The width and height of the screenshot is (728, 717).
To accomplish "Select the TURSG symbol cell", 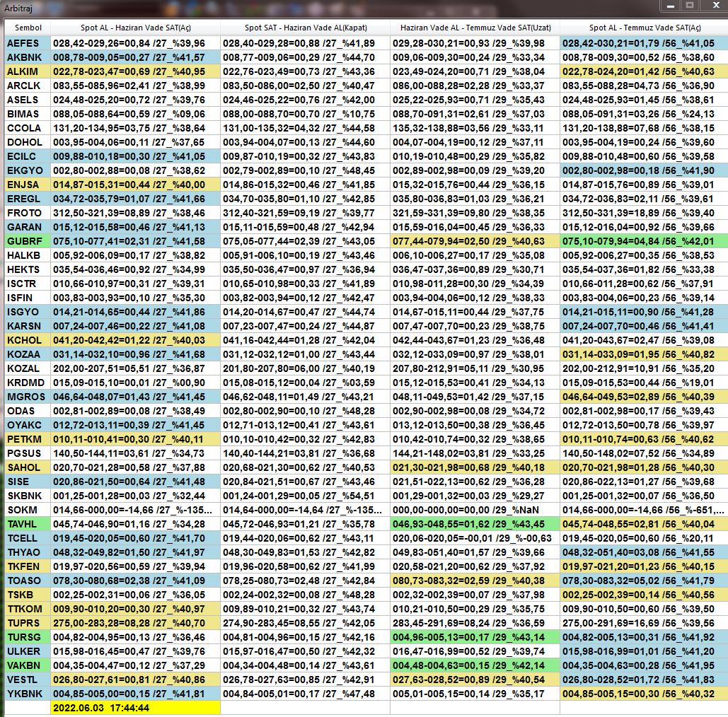I will [x=28, y=638].
